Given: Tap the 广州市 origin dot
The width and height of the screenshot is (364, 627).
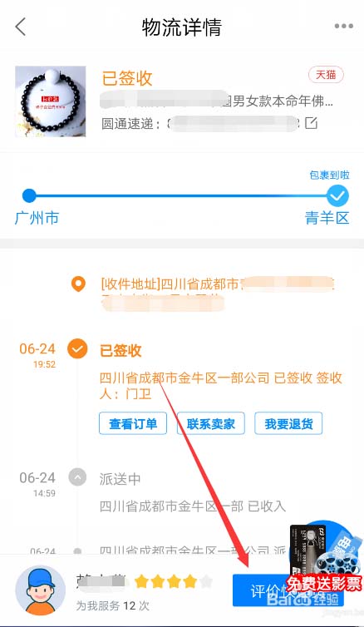Looking at the screenshot, I should click(x=29, y=196).
